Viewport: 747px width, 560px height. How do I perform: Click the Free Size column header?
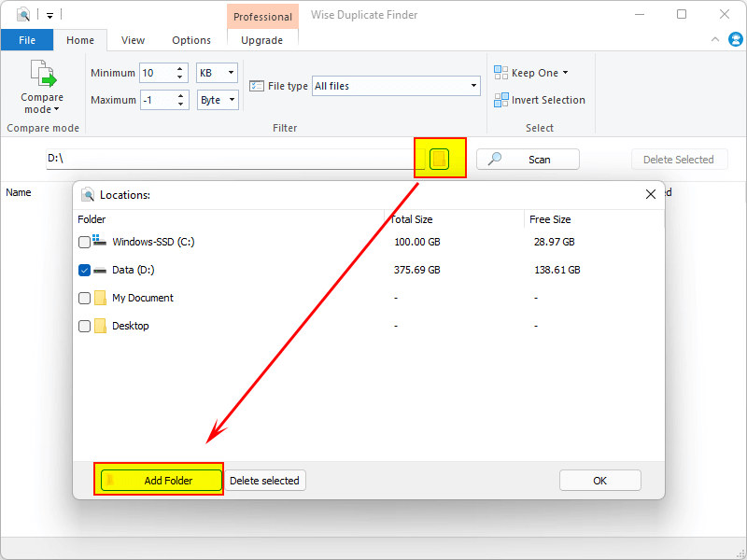point(550,219)
